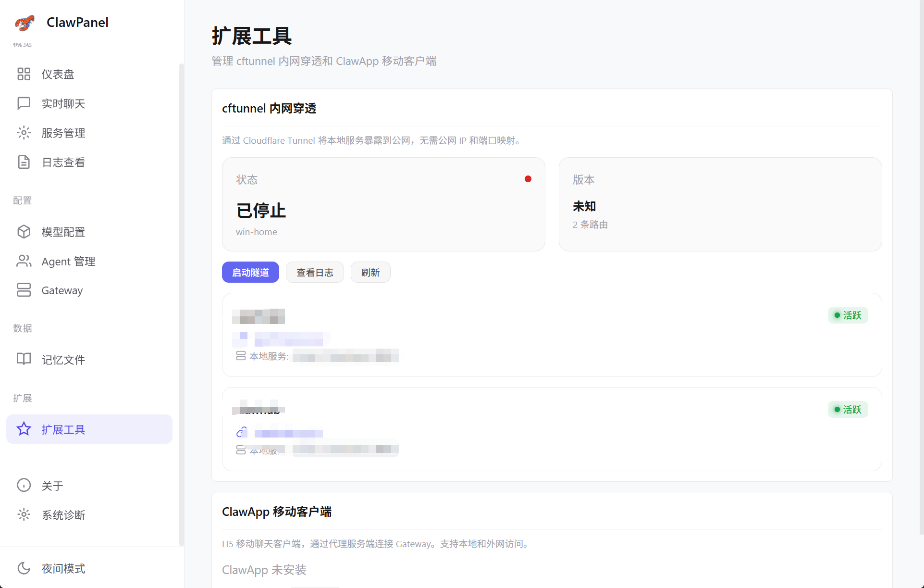Click the 启动隧道 button
The width and height of the screenshot is (924, 588).
[x=250, y=272]
